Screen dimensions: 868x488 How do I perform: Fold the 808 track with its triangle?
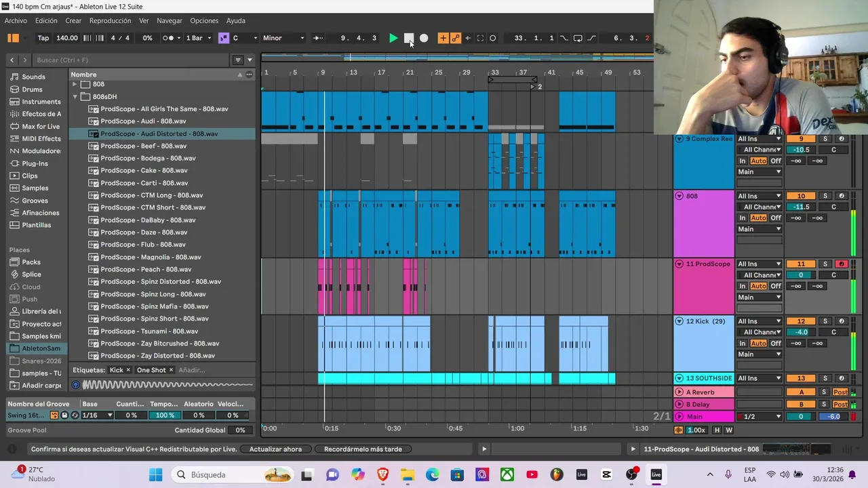point(679,196)
